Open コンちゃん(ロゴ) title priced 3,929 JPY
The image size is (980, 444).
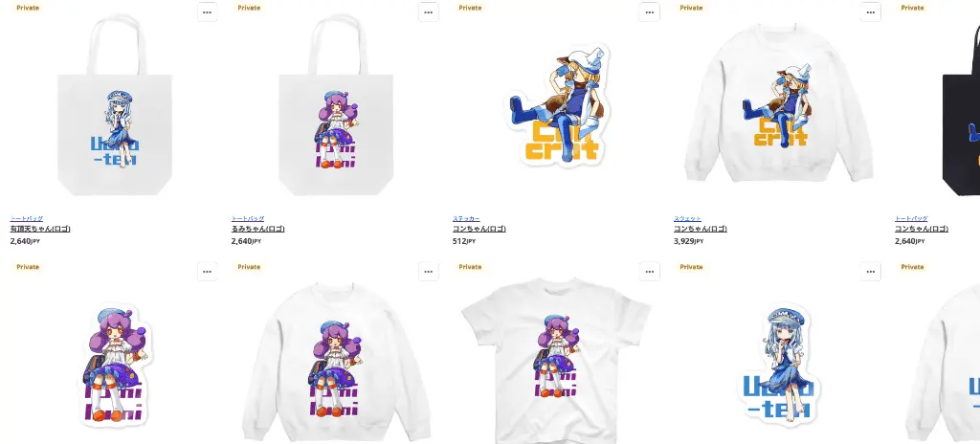point(701,229)
